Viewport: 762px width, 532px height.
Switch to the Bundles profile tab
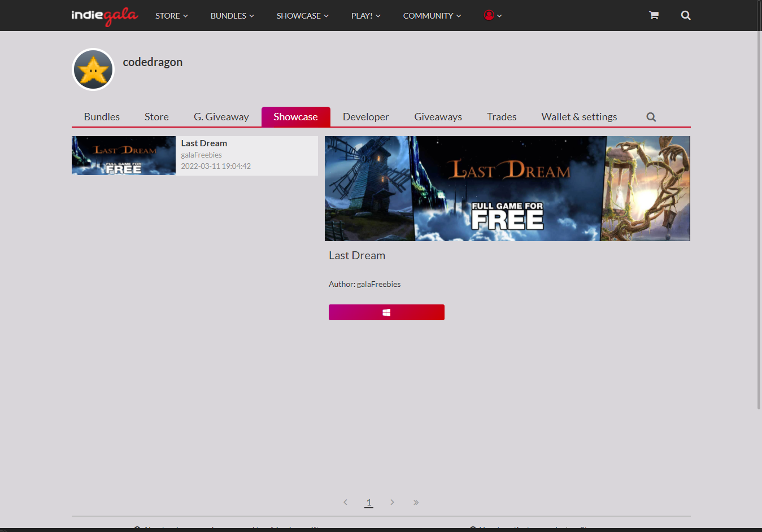pos(102,117)
